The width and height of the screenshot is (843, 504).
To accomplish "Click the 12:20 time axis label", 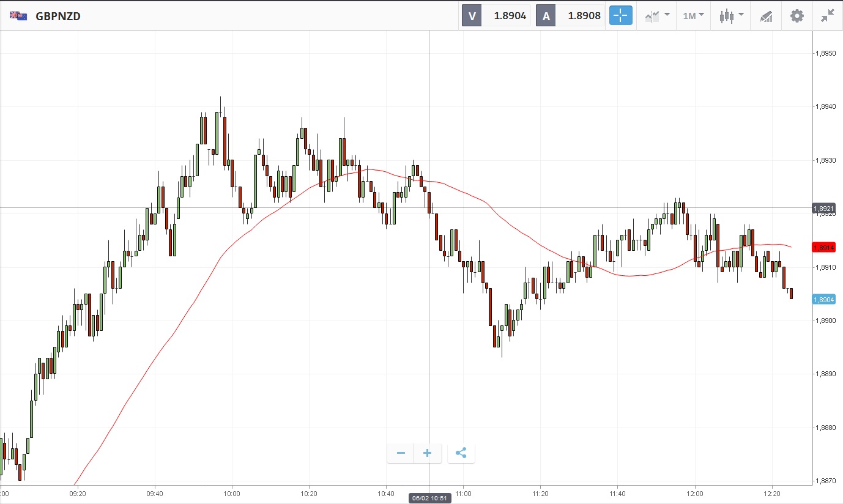I will click(x=772, y=493).
